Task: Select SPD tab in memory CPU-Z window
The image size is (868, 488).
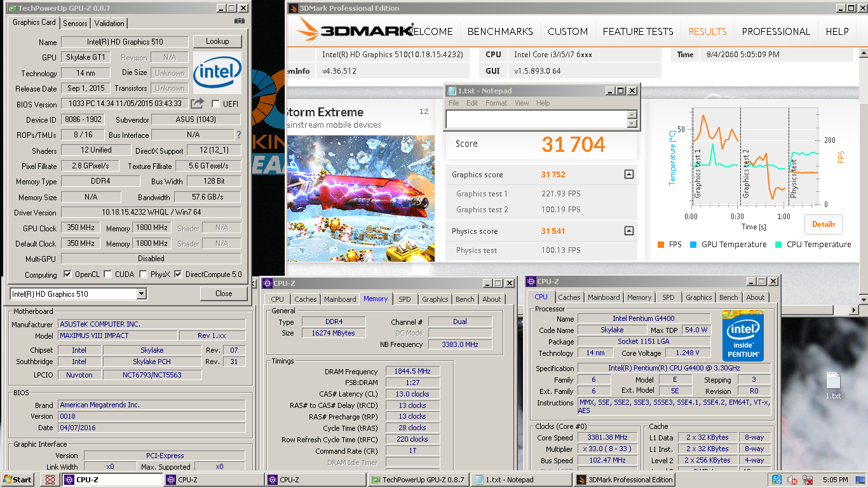Action: [404, 299]
